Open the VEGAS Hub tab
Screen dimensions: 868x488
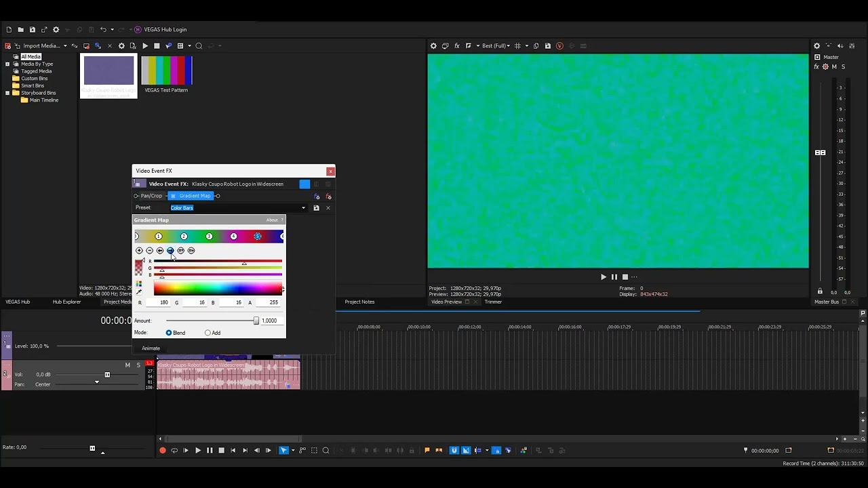(18, 302)
